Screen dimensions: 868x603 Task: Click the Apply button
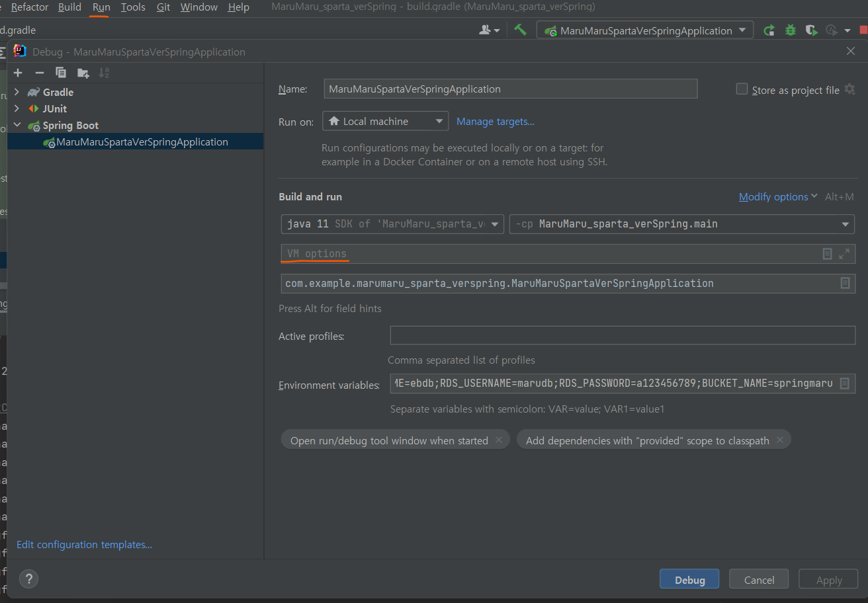point(828,579)
